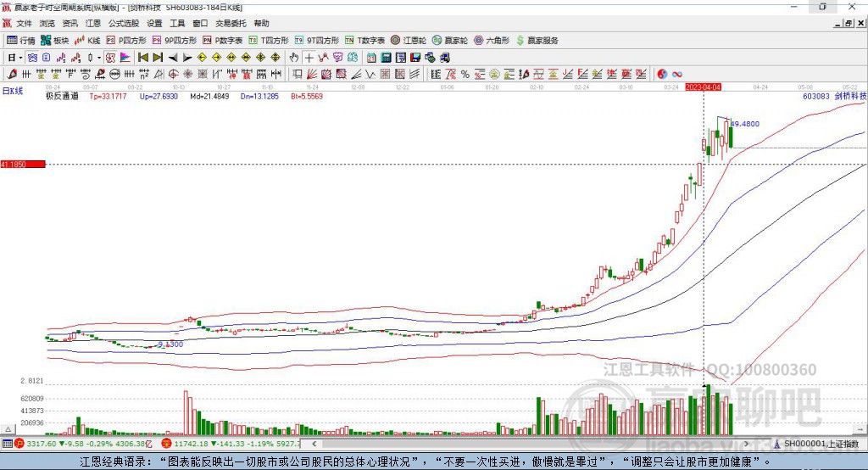The height and width of the screenshot is (470, 868).
Task: Click the 深 Shenzhen index status icon
Action: (x=166, y=444)
